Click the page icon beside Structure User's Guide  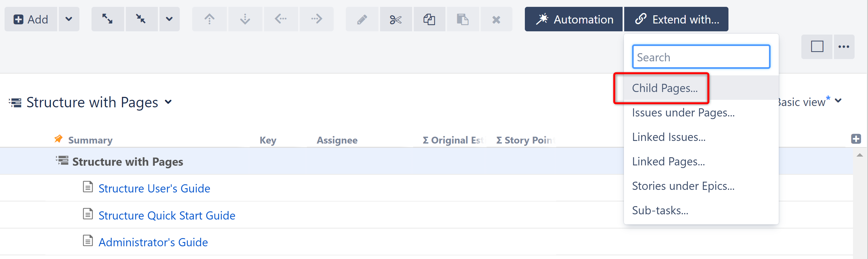pyautogui.click(x=88, y=187)
